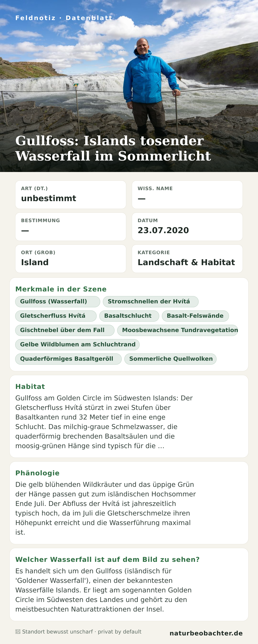Select the Stromschnellen der Hvítá tag
This screenshot has height=644, width=258.
pyautogui.click(x=151, y=302)
